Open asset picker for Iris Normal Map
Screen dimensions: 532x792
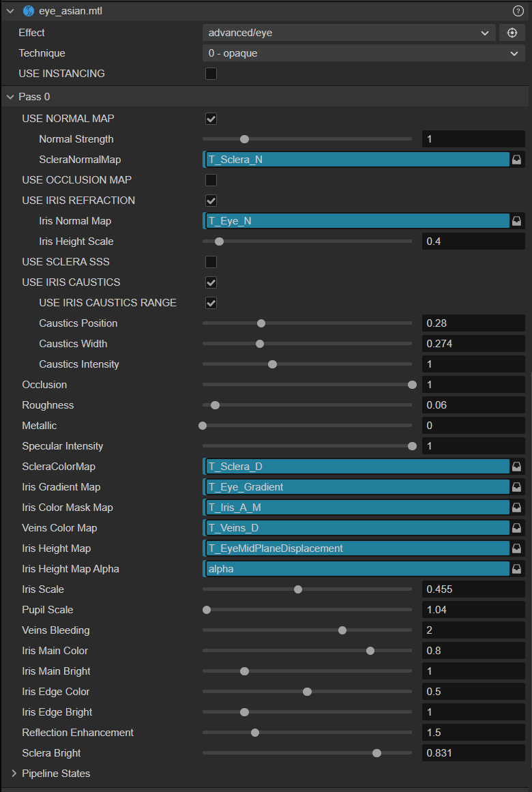pyautogui.click(x=517, y=221)
